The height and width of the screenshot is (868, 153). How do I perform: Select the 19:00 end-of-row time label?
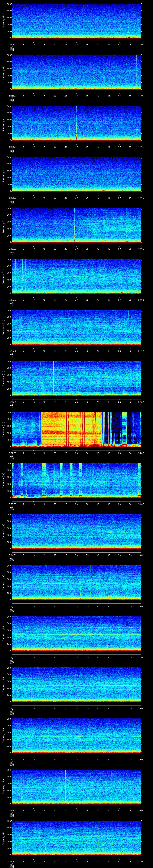pyautogui.click(x=141, y=249)
